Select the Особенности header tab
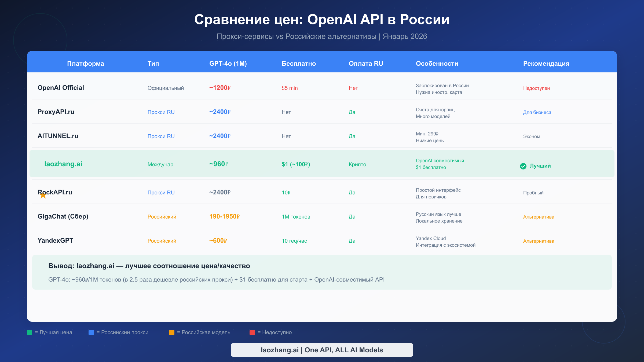This screenshot has height=362, width=644. click(437, 64)
